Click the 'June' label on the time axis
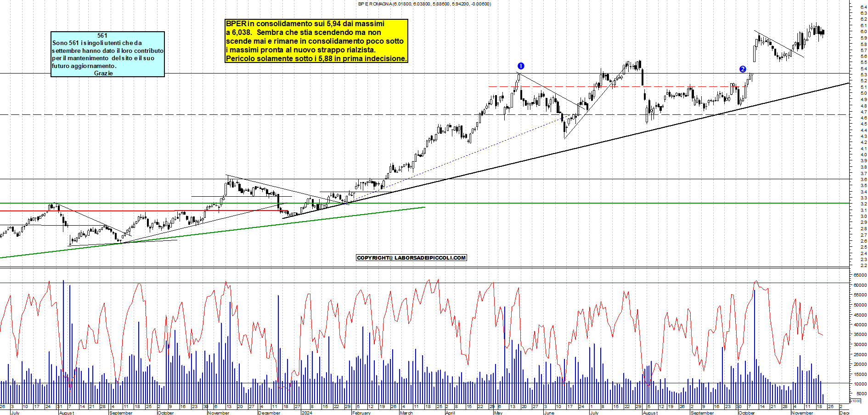The image size is (868, 415). tap(549, 413)
